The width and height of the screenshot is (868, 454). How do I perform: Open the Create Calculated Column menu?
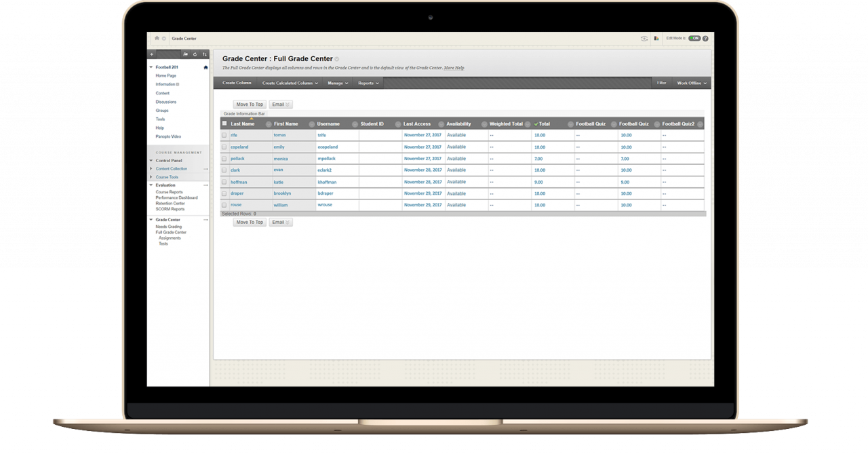click(x=290, y=83)
